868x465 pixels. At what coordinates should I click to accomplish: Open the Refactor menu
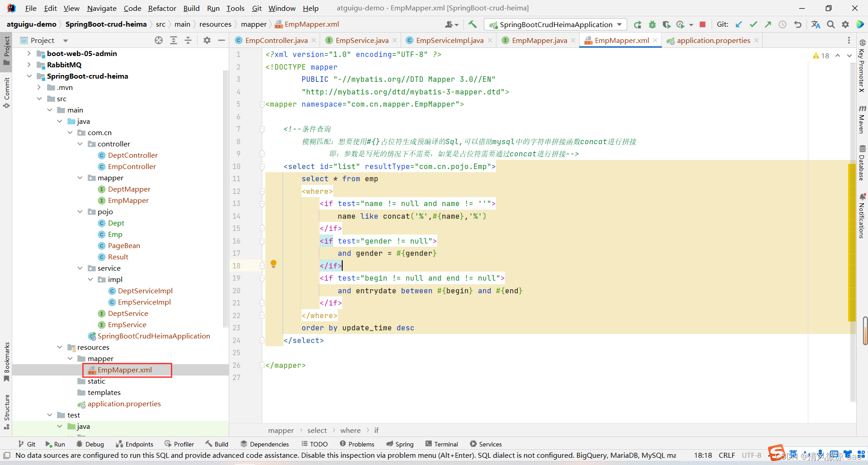tap(162, 8)
